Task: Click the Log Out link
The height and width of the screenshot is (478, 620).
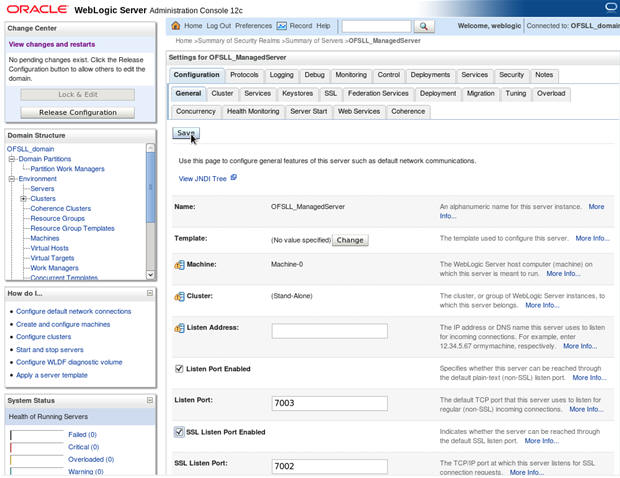Action: [x=219, y=26]
